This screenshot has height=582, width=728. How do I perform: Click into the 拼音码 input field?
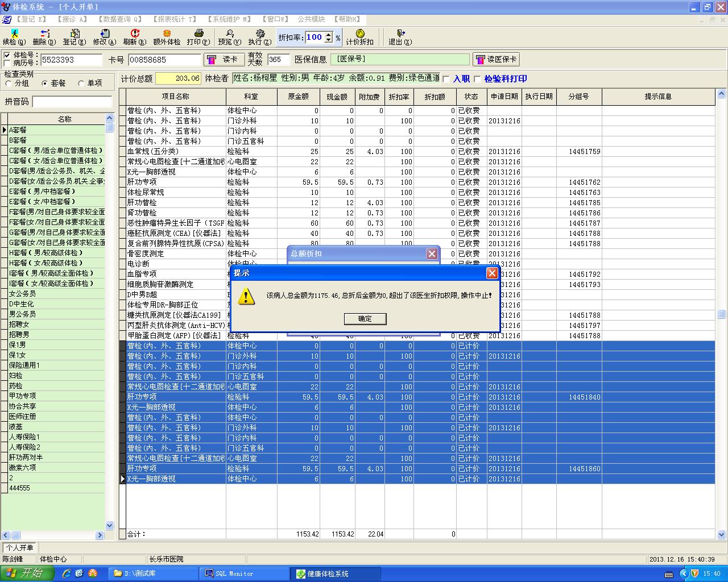72,102
